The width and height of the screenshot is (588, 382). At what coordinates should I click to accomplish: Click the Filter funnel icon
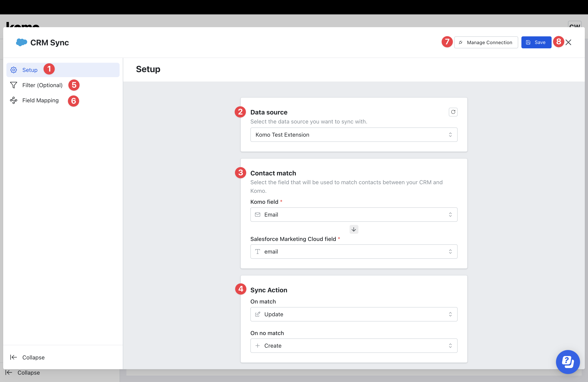coord(14,85)
